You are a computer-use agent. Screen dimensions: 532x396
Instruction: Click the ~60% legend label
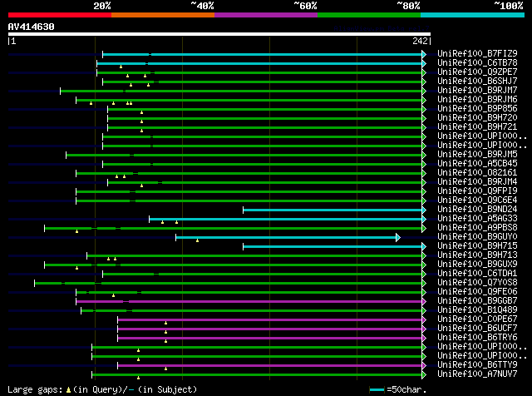(x=305, y=6)
